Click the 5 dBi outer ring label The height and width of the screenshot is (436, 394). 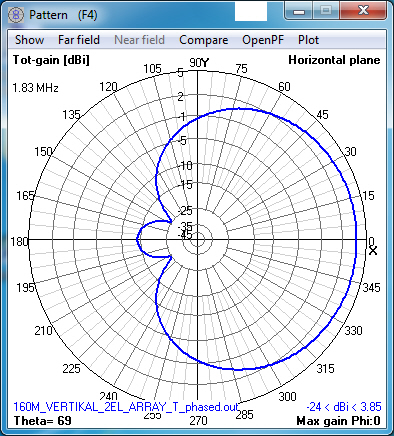click(180, 73)
